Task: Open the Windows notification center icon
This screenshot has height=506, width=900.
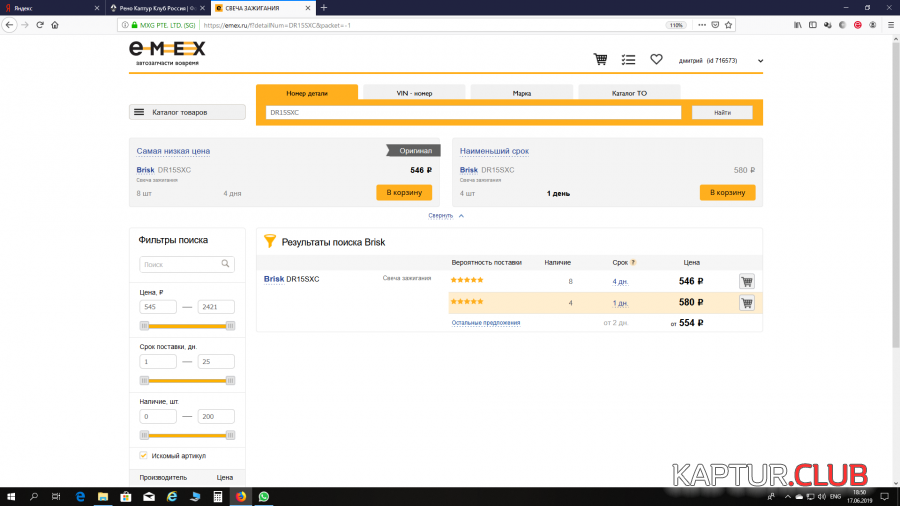Action: 885,496
